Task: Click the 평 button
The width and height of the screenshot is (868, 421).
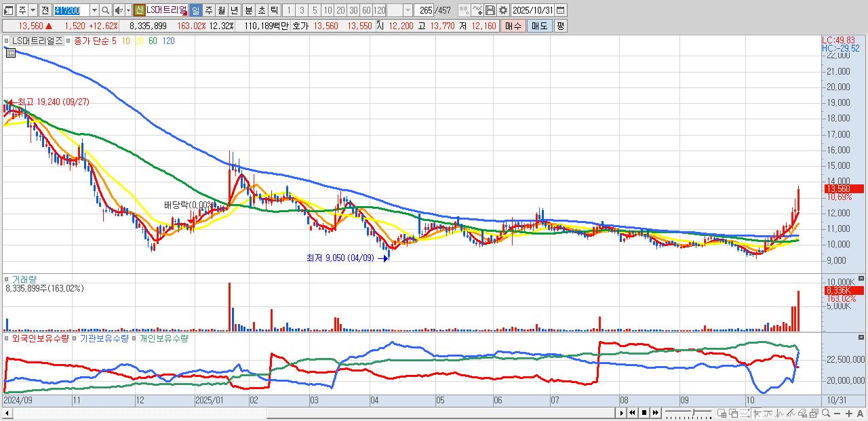Action: [560, 26]
